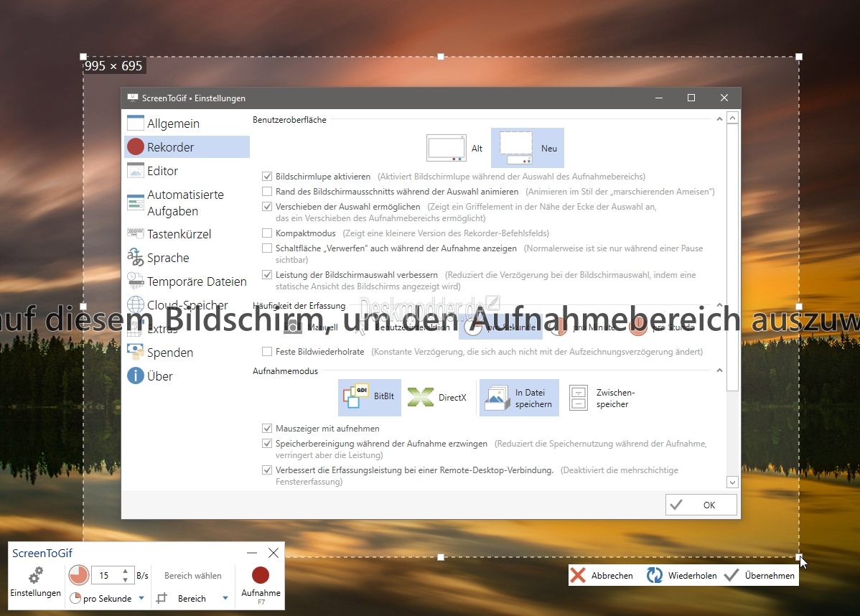Open the 'pro Sekunde' frequency dropdown
The width and height of the screenshot is (860, 616).
(141, 599)
